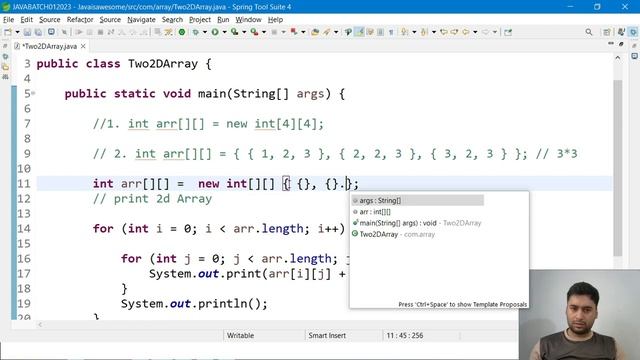
Task: Click the horizontal scrollbar left arrow
Action: 40,324
